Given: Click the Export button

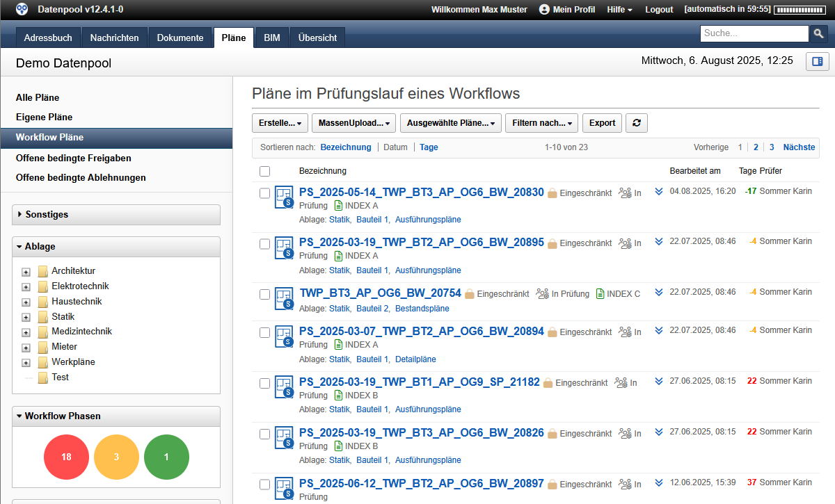Looking at the screenshot, I should coord(601,122).
